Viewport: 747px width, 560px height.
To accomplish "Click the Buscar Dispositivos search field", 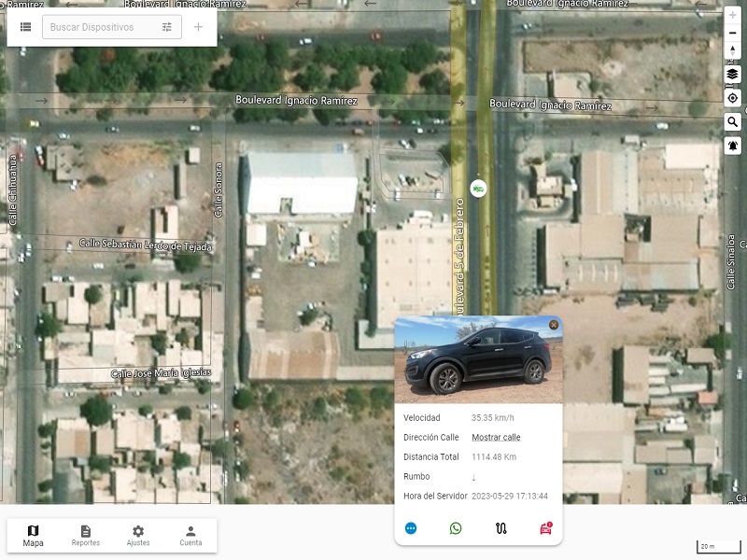I will [98, 27].
